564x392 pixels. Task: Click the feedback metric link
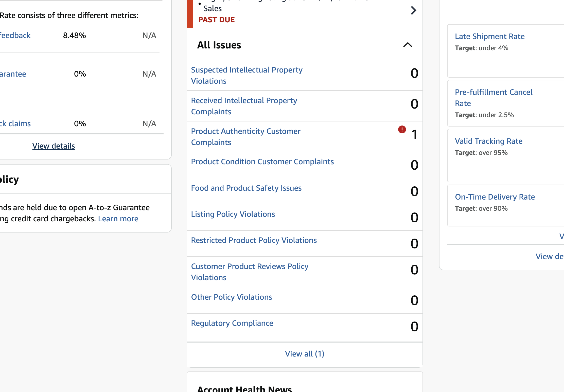pos(15,35)
